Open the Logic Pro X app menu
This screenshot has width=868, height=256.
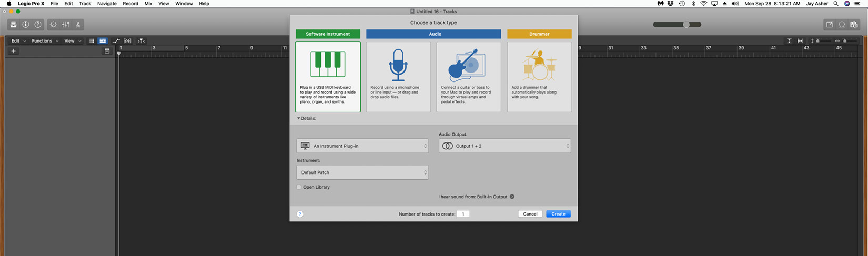[x=31, y=4]
